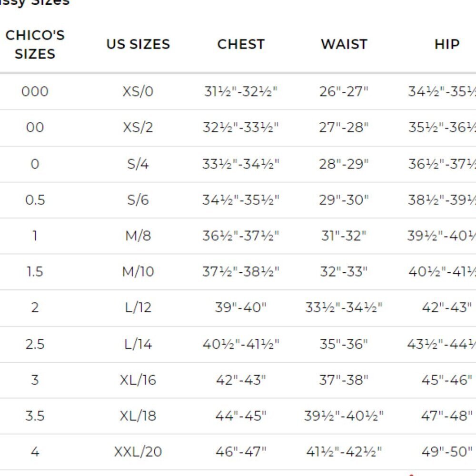The width and height of the screenshot is (476, 476).
Task: Click the CHEST column header
Action: (241, 44)
